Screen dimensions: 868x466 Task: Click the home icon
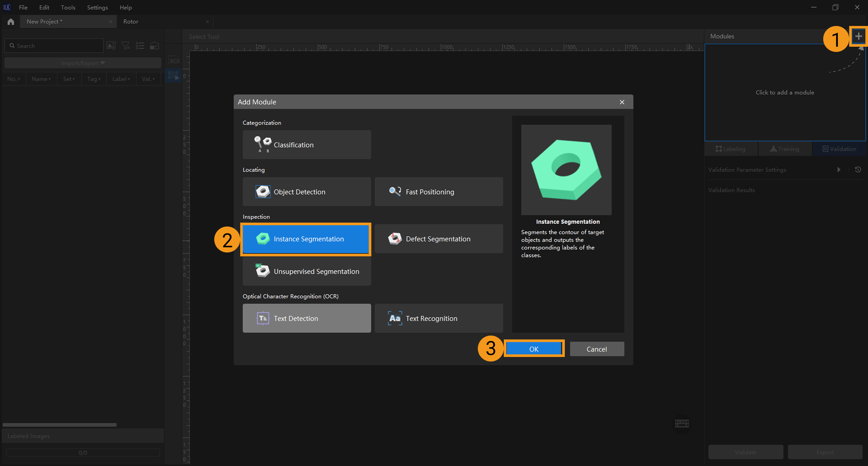(11, 21)
